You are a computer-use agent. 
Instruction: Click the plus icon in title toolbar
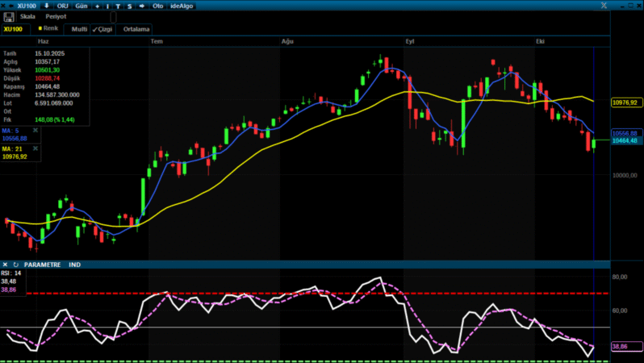pyautogui.click(x=98, y=5)
